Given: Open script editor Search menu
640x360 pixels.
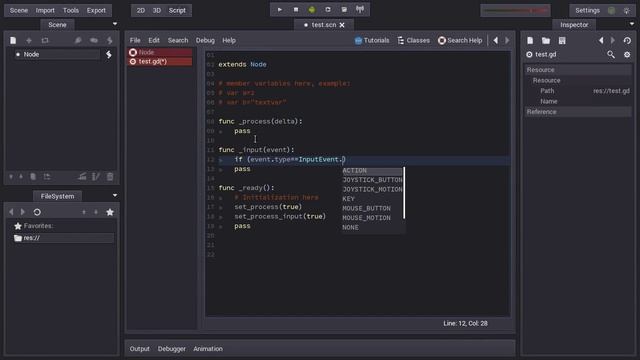Looking at the screenshot, I should tap(178, 40).
